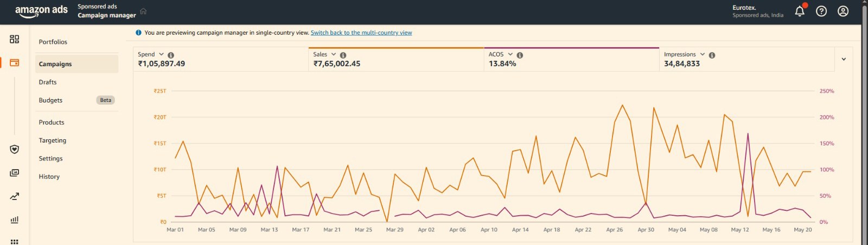This screenshot has width=868, height=245.
Task: Click the May 12 date label on chart axis
Action: [x=740, y=230]
